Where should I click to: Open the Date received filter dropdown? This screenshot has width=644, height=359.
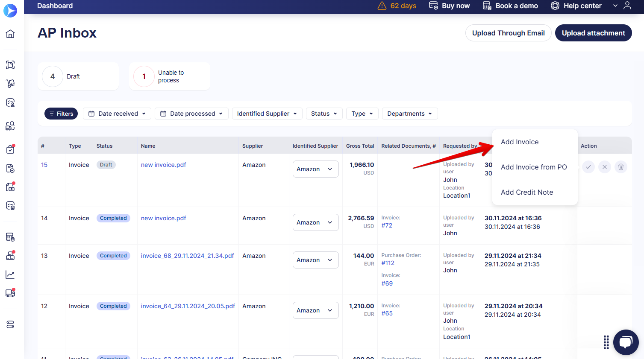(117, 114)
